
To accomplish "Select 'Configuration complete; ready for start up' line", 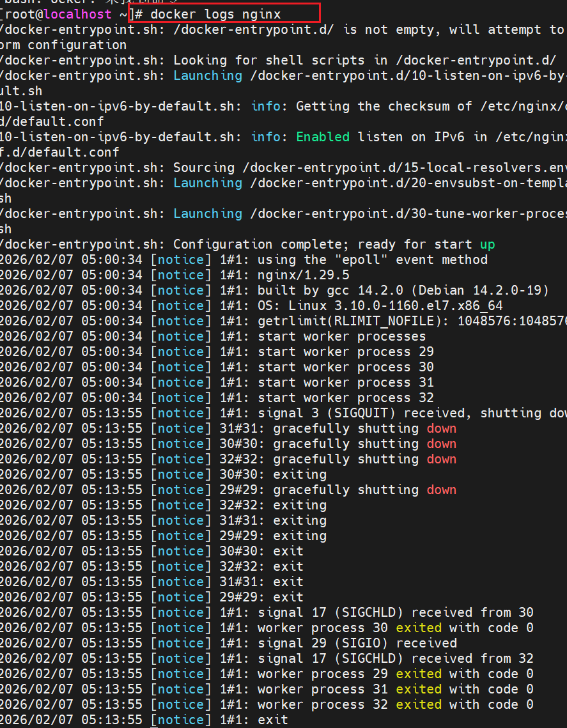I will click(x=247, y=244).
